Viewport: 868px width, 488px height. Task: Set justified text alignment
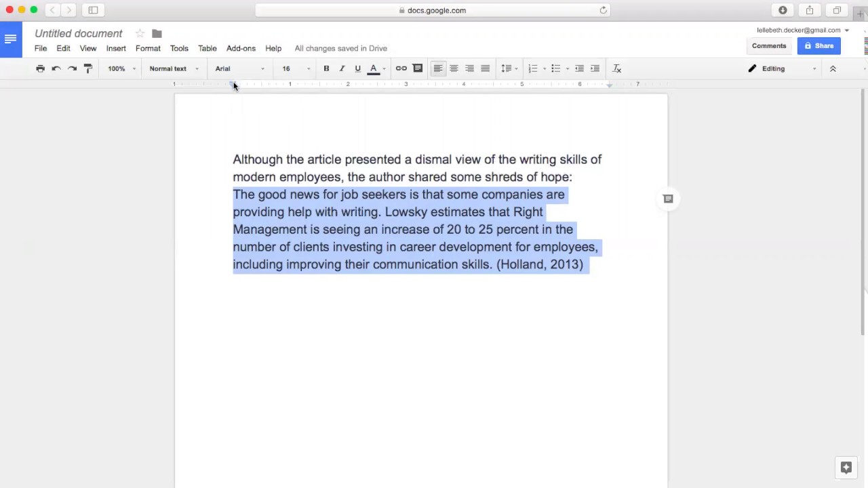coord(485,68)
